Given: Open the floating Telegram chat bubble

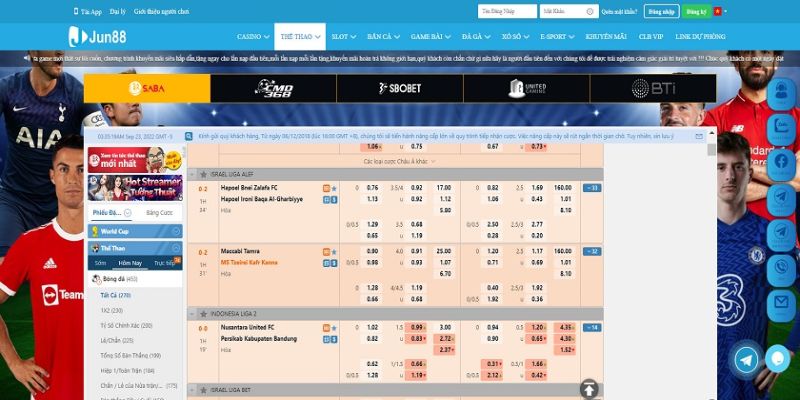Looking at the screenshot, I should tap(746, 359).
